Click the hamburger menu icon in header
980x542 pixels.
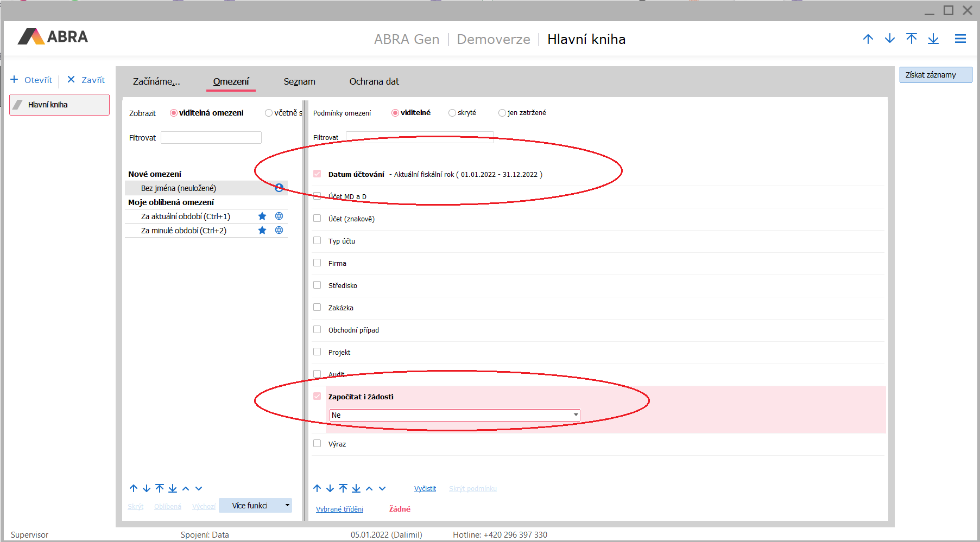coord(960,39)
